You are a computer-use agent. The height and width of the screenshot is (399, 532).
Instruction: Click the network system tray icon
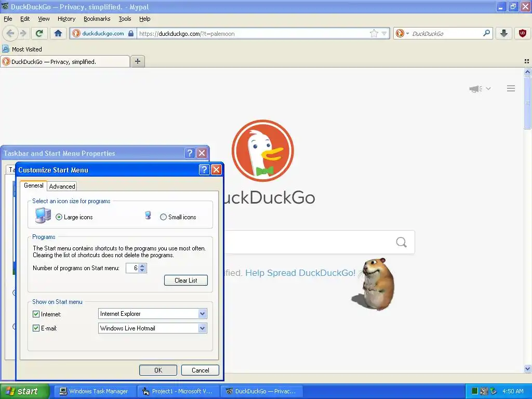(x=494, y=391)
